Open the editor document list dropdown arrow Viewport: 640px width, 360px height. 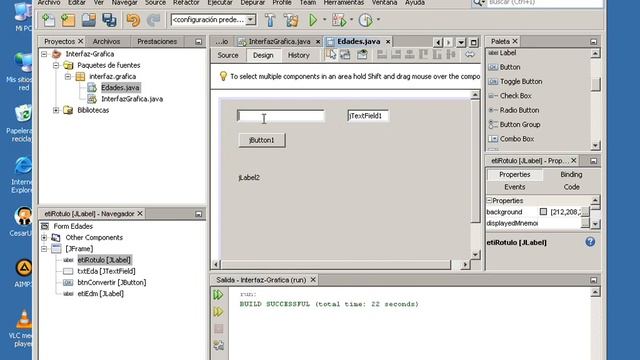pyautogui.click(x=461, y=42)
